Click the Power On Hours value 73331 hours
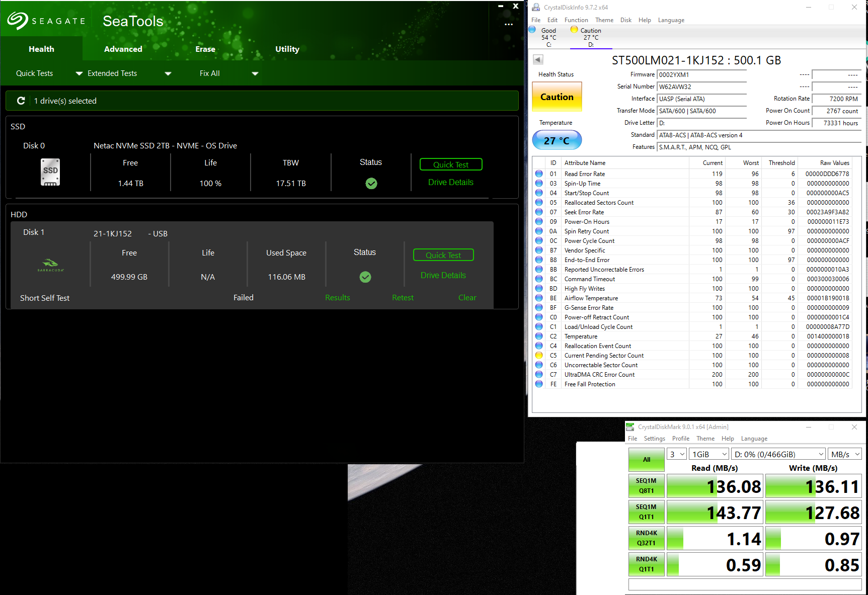868x595 pixels. pos(836,123)
